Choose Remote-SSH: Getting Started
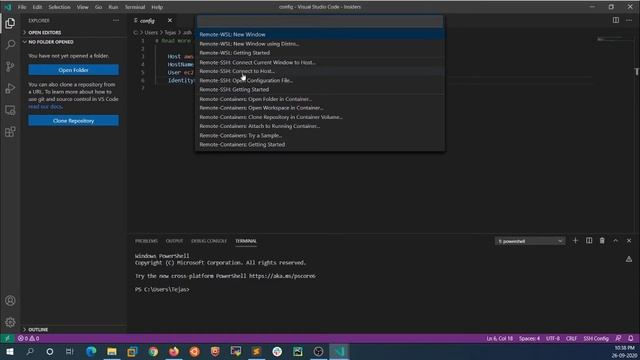Viewport: 640px width, 360px height. click(x=320, y=89)
